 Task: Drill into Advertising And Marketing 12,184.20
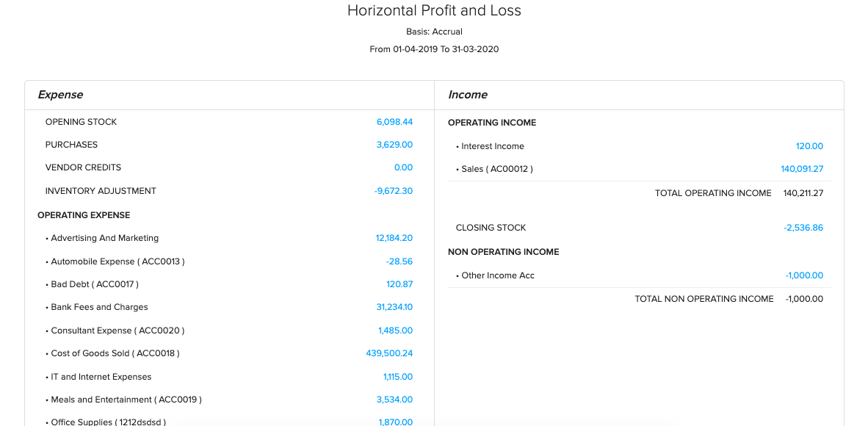point(394,238)
